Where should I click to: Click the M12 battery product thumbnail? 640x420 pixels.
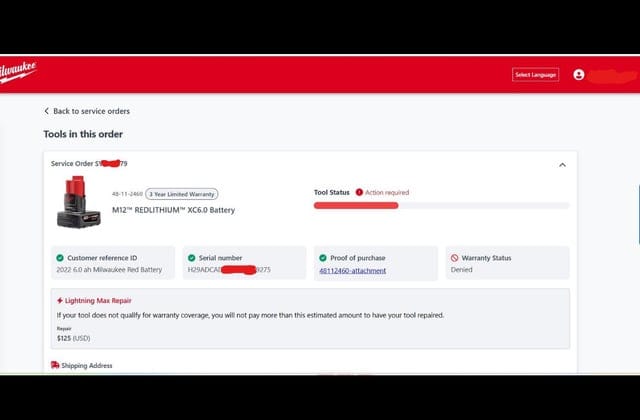(x=77, y=203)
